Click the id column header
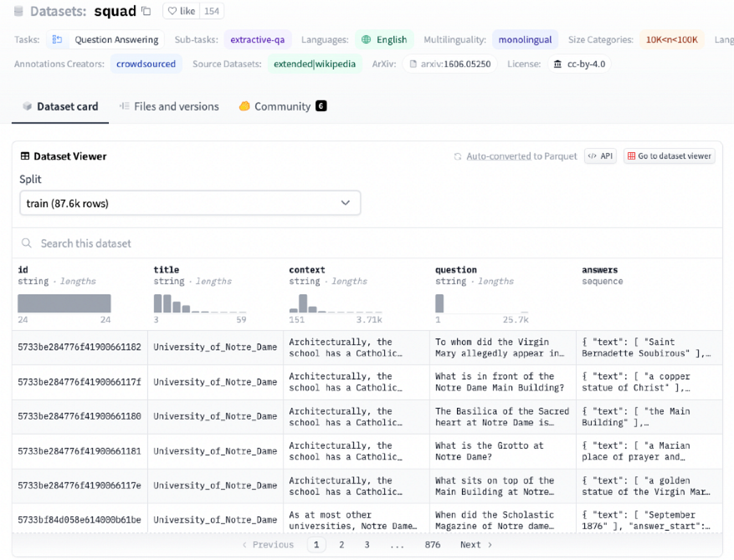 click(x=23, y=270)
